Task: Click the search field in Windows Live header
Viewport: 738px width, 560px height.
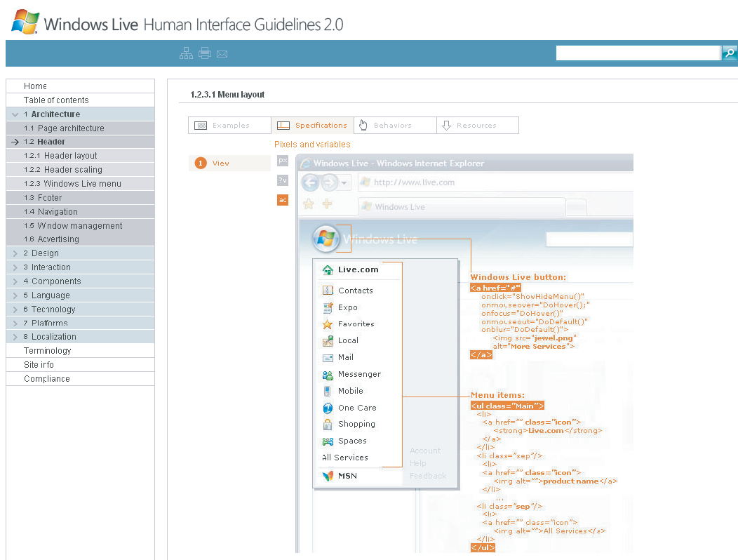Action: (x=589, y=239)
